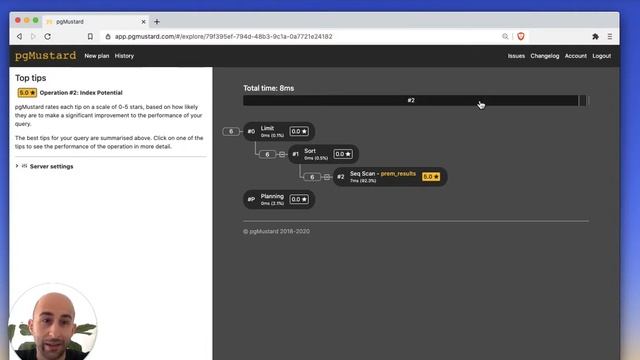The width and height of the screenshot is (640, 360).
Task: Click the Top tips heading
Action: (x=31, y=78)
